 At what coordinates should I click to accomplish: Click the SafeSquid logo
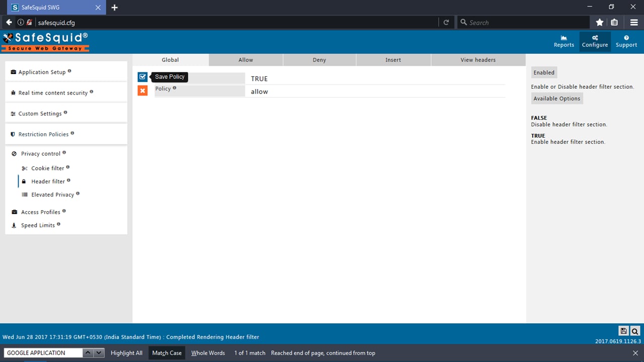point(45,42)
